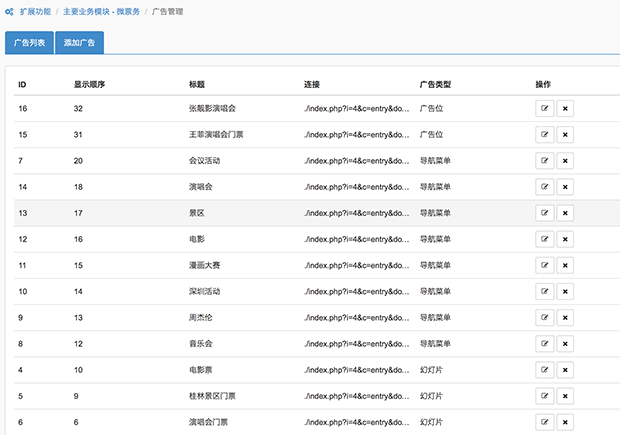Click the 漫画大赛 title cell
The image size is (620, 435).
tap(204, 265)
